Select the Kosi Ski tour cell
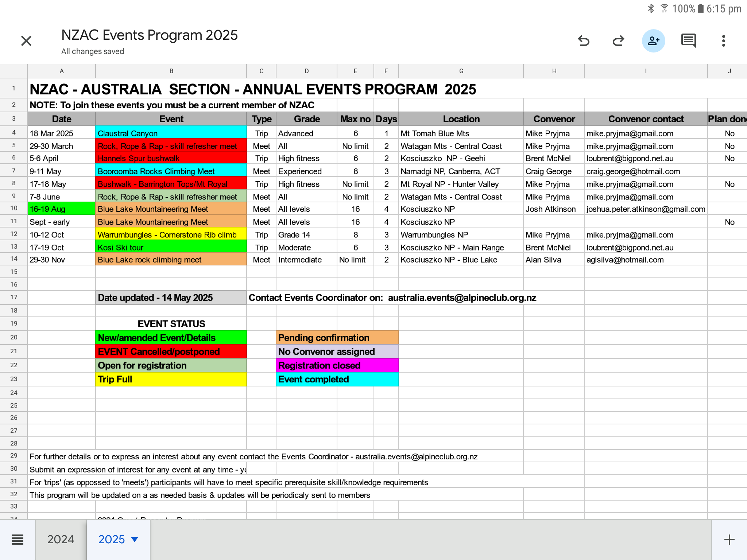Screen dimensions: 747x560 pos(171,247)
